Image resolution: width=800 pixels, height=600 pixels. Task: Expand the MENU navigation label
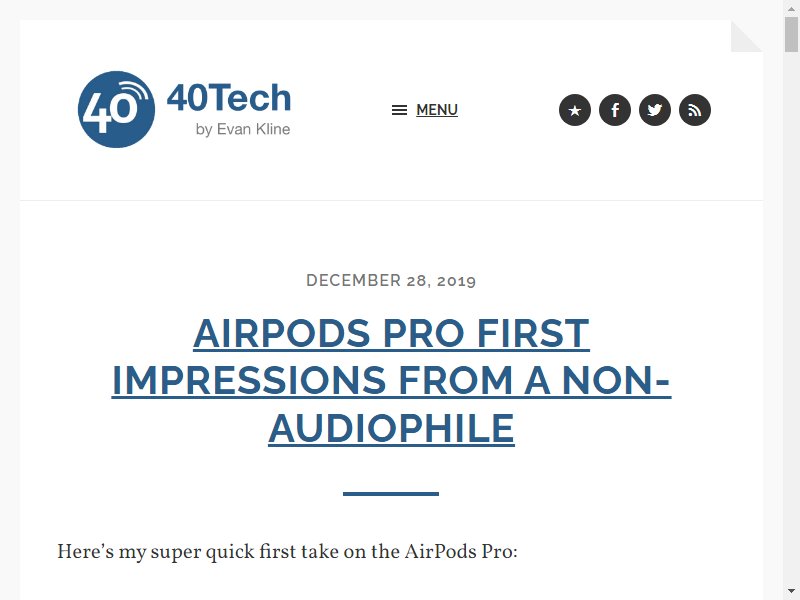pyautogui.click(x=437, y=110)
